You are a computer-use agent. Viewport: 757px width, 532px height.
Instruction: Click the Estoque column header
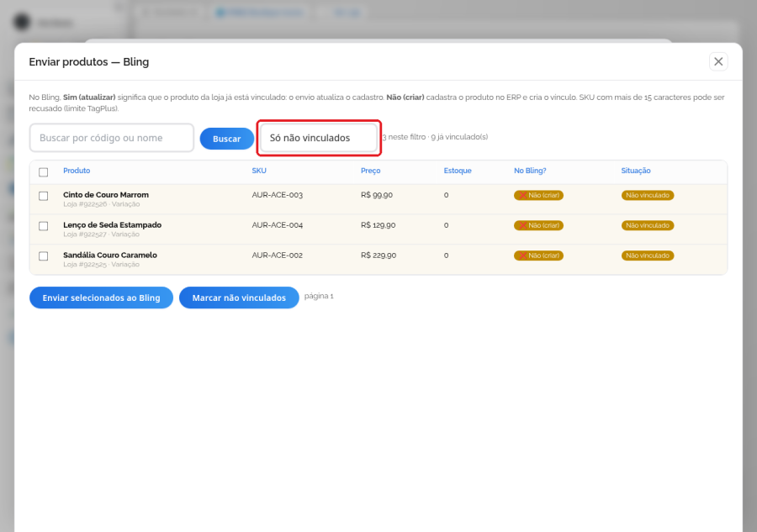pos(458,171)
